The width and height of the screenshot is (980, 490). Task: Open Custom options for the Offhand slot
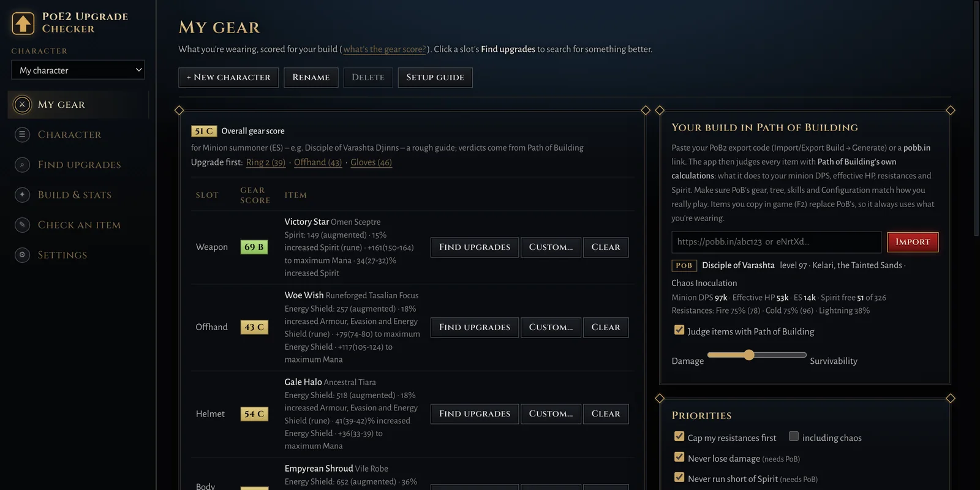tap(551, 328)
